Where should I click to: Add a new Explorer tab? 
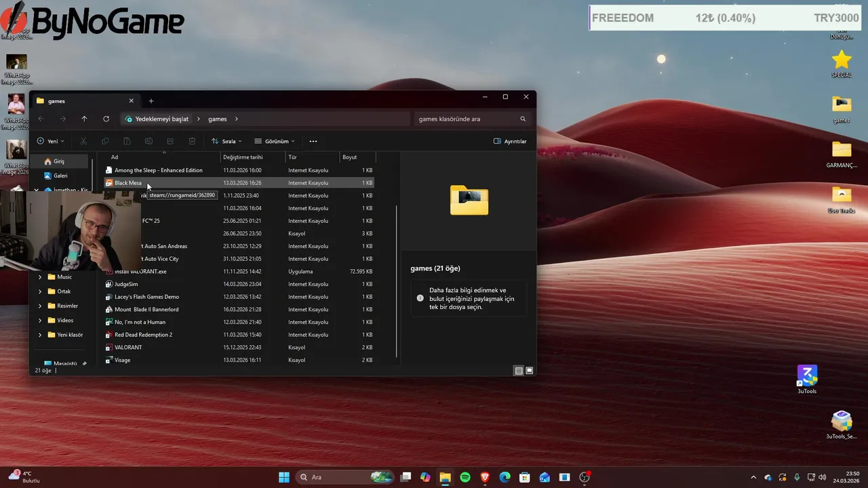coord(151,101)
